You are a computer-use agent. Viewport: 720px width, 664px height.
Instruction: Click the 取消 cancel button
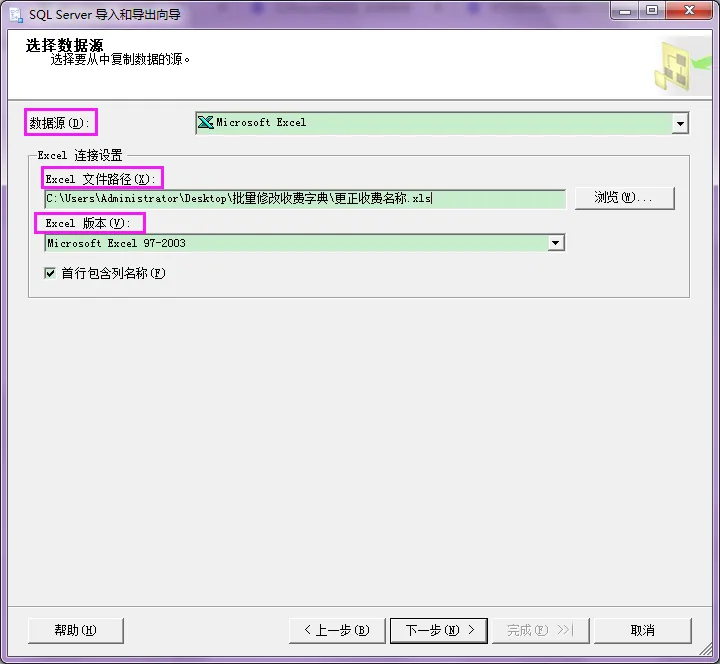tap(642, 630)
